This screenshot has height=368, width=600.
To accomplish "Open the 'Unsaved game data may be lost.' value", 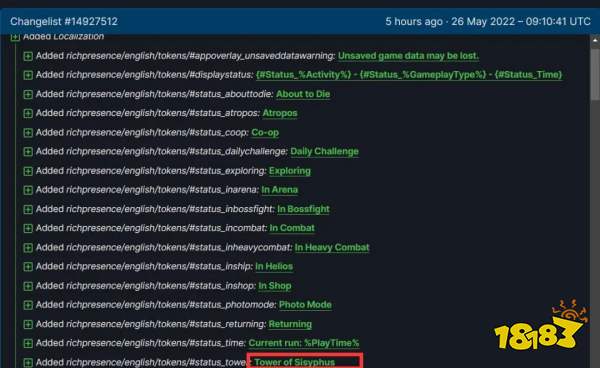I will point(408,56).
